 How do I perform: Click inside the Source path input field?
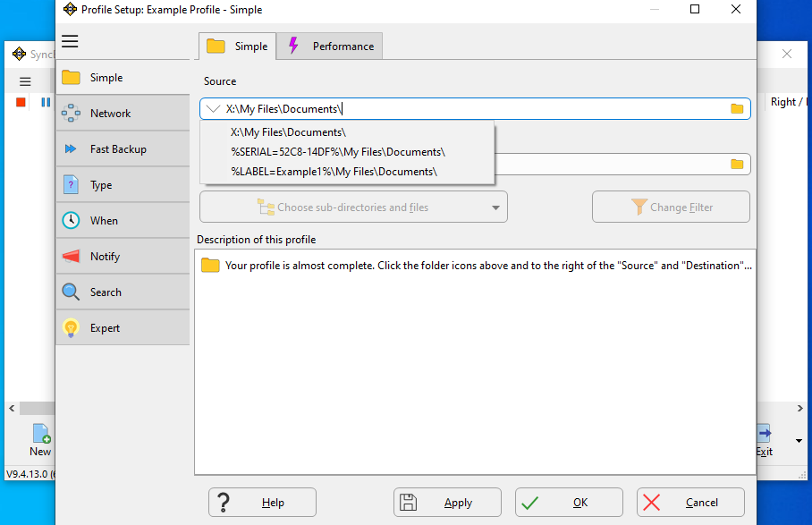tap(475, 109)
